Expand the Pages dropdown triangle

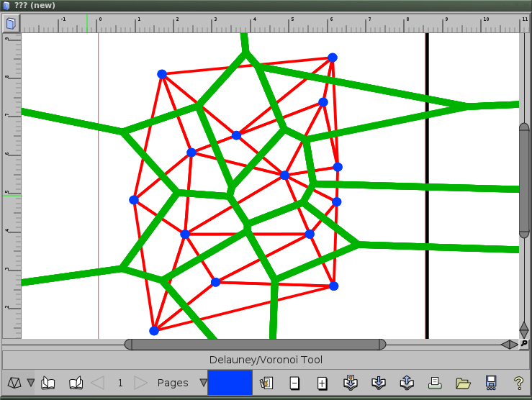click(x=203, y=383)
